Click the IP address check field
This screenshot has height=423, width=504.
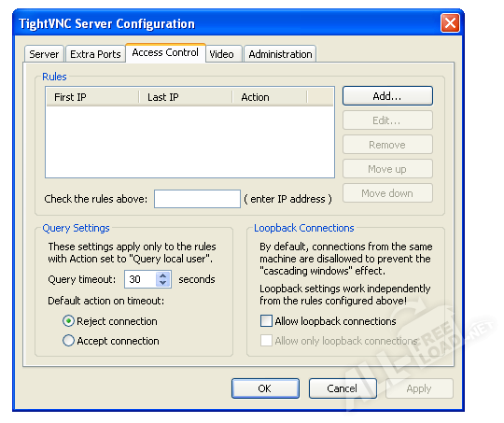197,199
